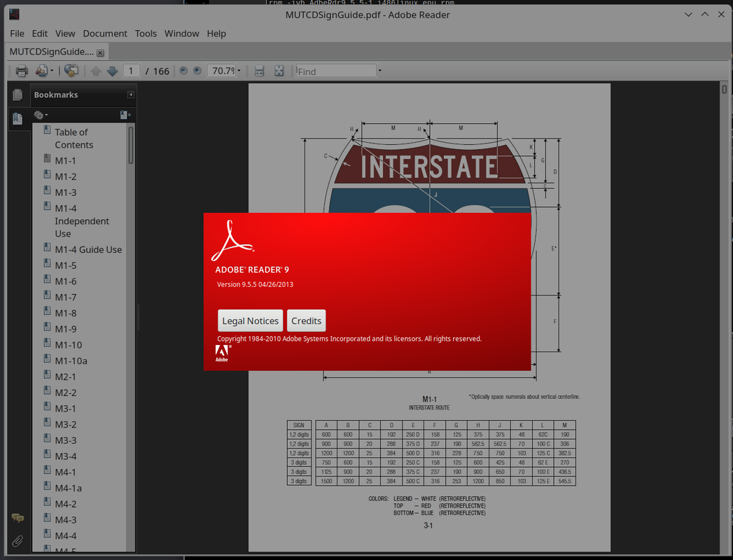The image size is (733, 560).
Task: Select the M4-1a bookmark
Action: click(x=68, y=488)
